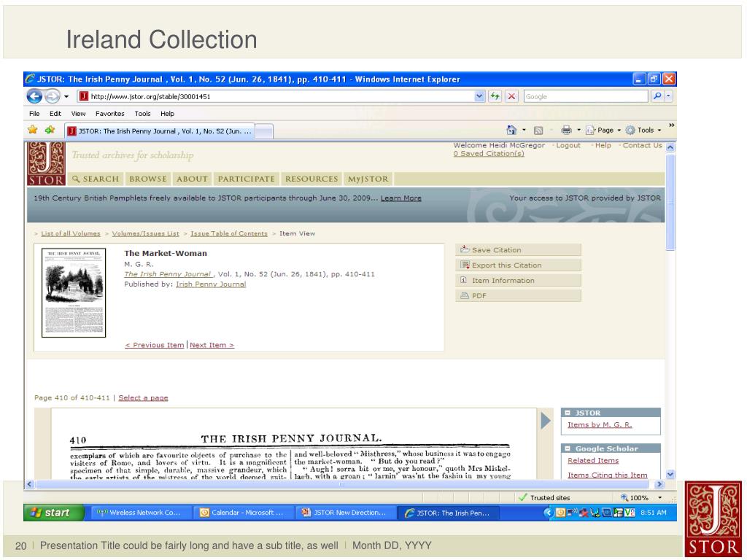Click the Learn More link in banner
This screenshot has width=747, height=560.
tap(400, 198)
